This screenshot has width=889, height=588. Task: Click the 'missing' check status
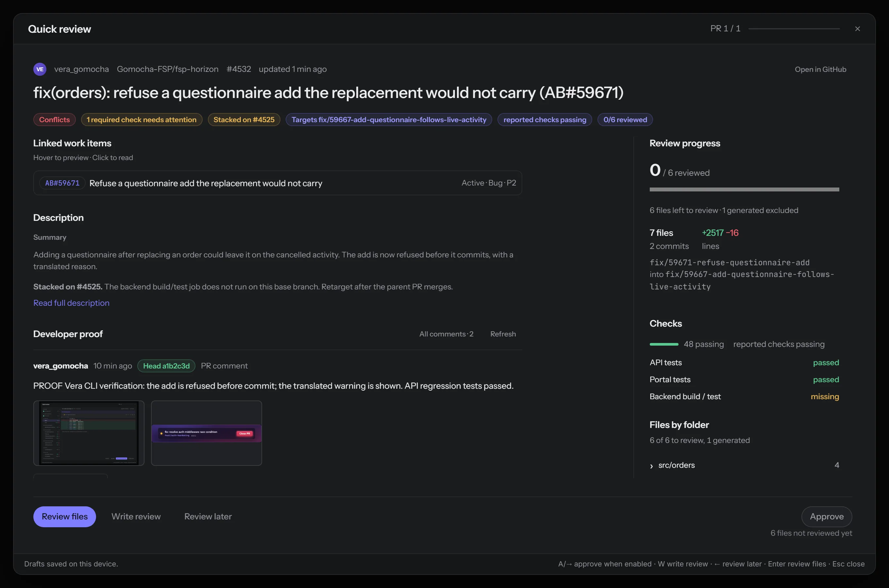pyautogui.click(x=825, y=396)
